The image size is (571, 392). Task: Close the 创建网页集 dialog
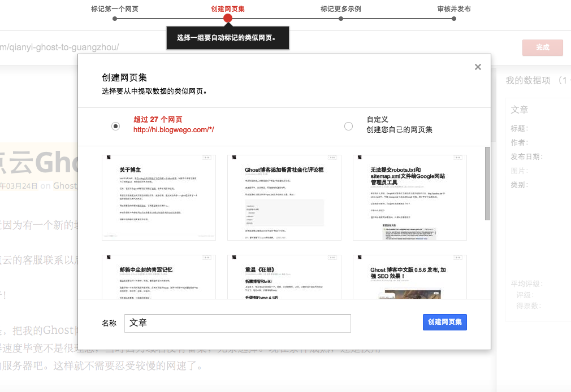478,67
